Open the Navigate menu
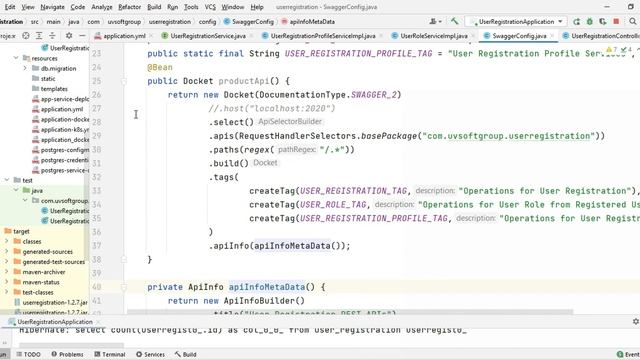Viewport: 640px width, 360px height. click(x=52, y=7)
